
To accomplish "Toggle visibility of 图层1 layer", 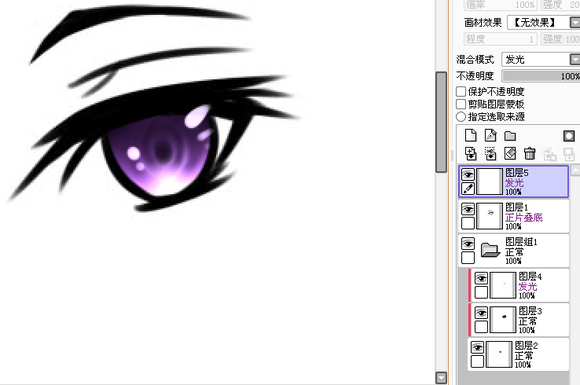I will point(468,209).
